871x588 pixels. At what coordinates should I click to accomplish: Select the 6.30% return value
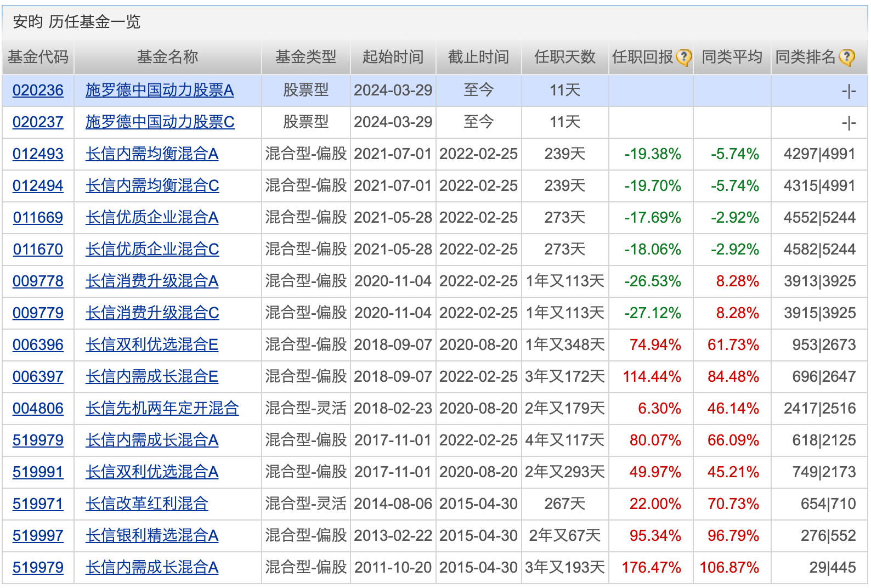pos(659,409)
